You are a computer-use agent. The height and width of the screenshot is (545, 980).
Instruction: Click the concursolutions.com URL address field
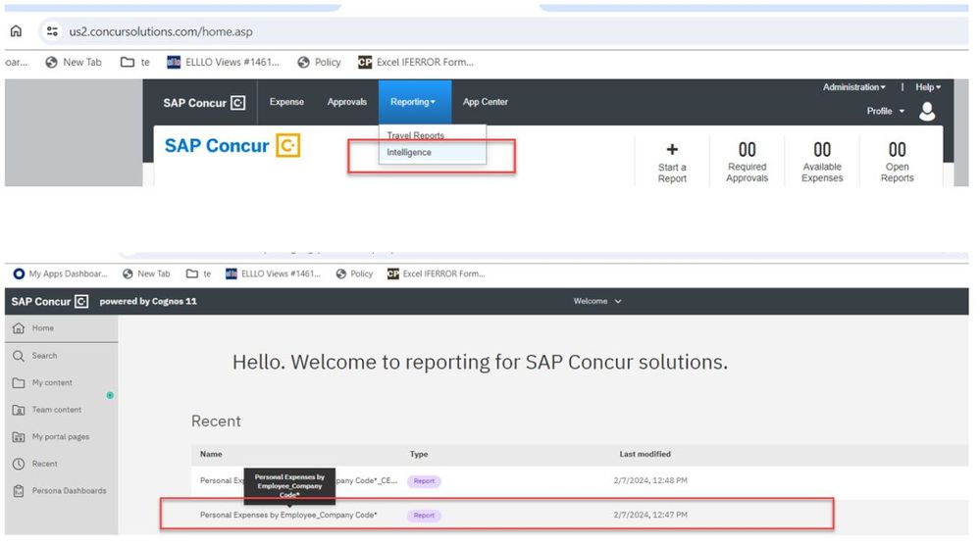[x=161, y=31]
